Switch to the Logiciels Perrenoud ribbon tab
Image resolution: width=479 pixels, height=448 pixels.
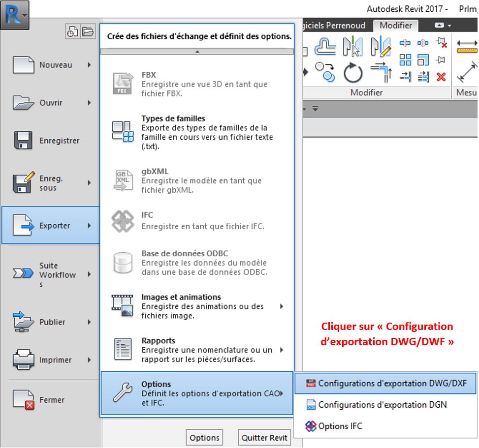(x=334, y=26)
